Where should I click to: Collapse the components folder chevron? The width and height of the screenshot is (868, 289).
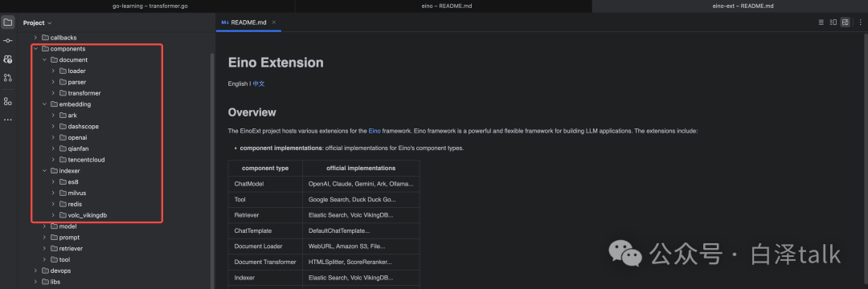[36, 49]
